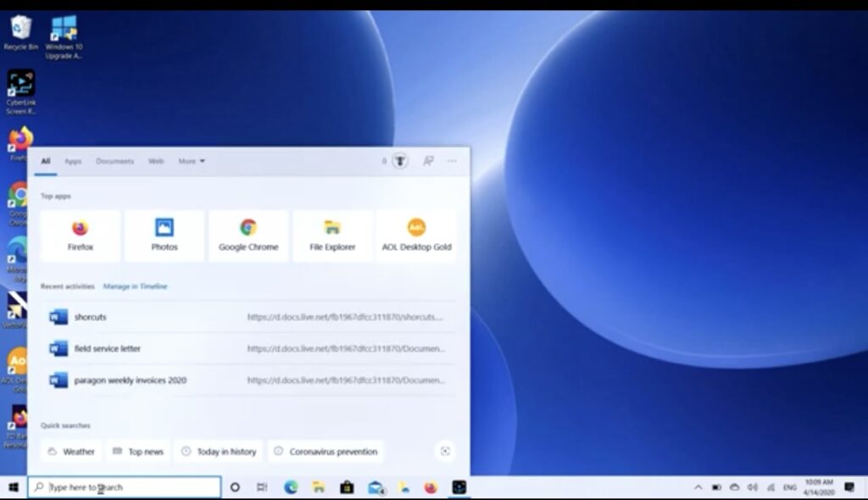This screenshot has height=500, width=868.
Task: Launch Microsoft Edge from the taskbar
Action: pyautogui.click(x=290, y=487)
